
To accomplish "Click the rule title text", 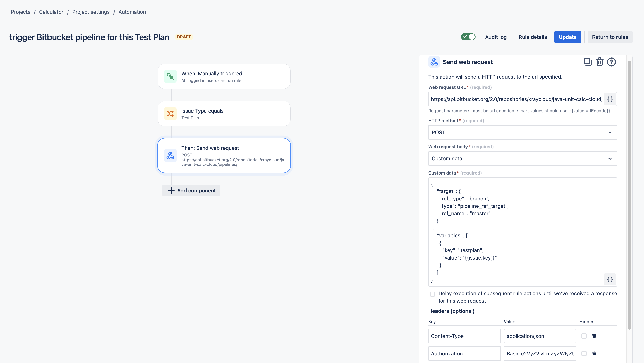I will 89,37.
